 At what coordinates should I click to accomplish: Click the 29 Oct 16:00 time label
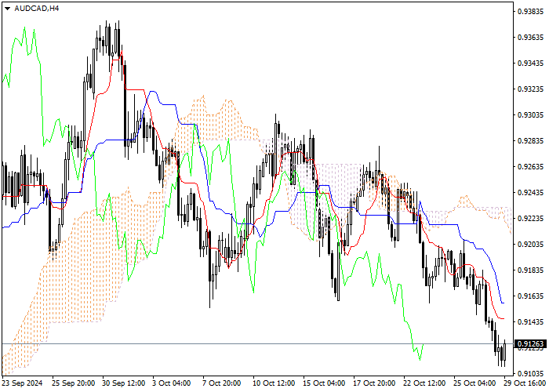tap(526, 383)
